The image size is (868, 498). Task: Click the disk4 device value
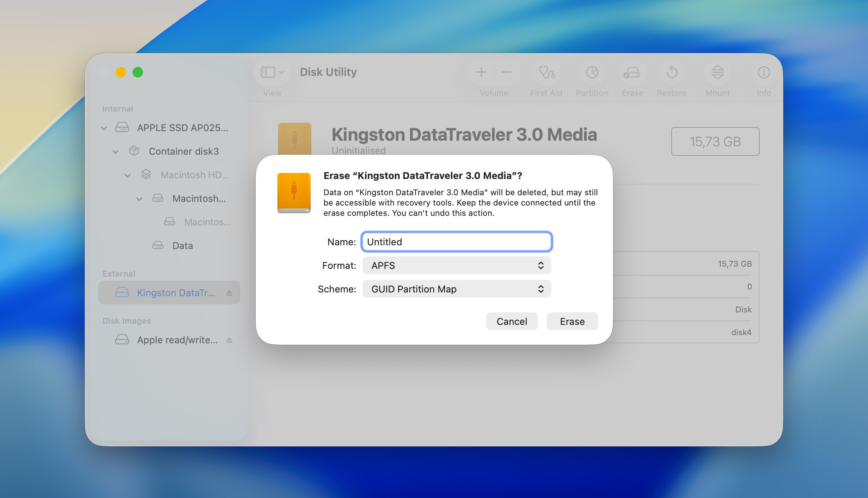pos(741,333)
